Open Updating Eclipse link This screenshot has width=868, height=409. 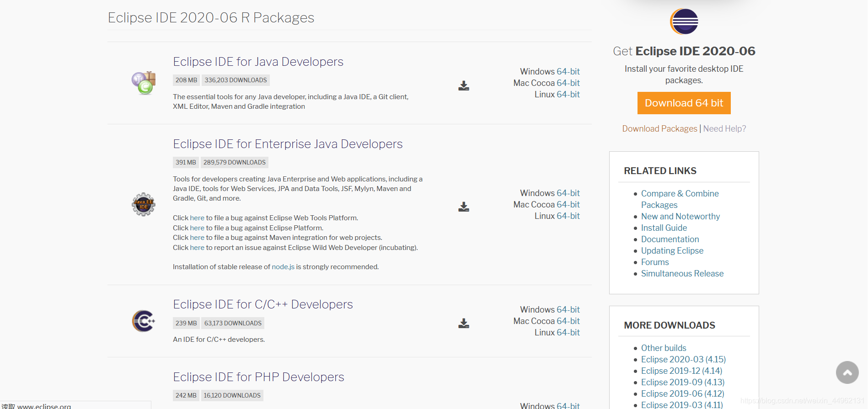672,251
